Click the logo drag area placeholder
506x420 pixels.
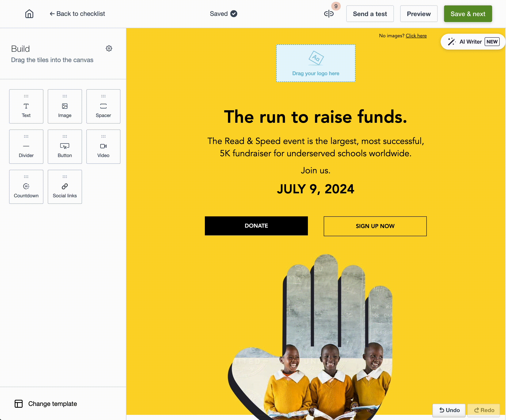click(x=316, y=63)
